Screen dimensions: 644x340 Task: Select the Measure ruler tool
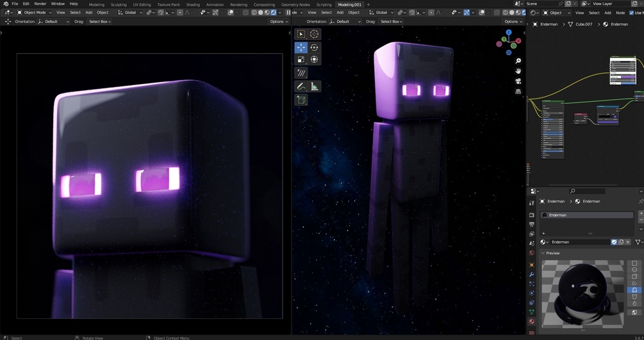[314, 86]
